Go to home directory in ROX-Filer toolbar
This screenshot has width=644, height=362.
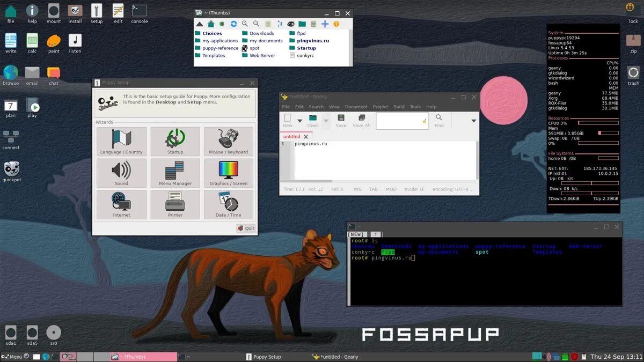click(x=211, y=24)
